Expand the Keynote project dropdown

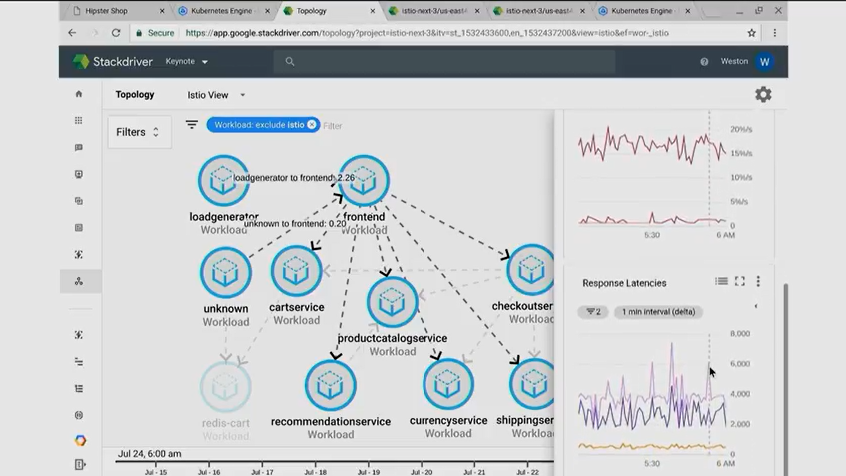point(187,62)
